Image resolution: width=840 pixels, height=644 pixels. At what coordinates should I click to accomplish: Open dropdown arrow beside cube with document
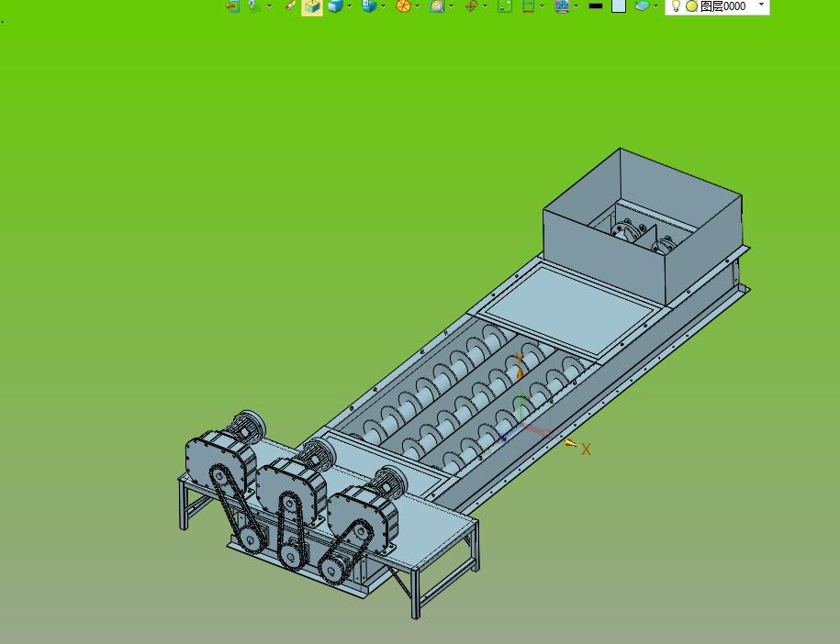383,6
